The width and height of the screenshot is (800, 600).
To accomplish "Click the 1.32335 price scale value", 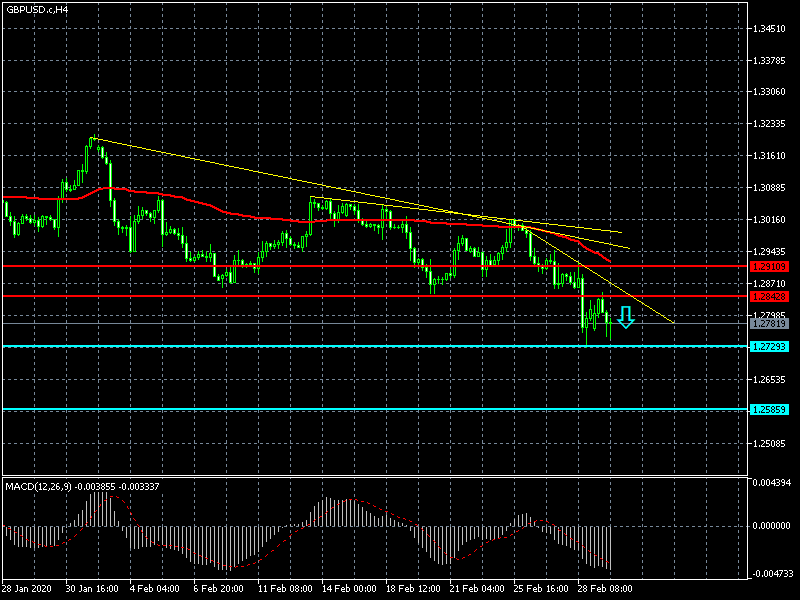I will tap(769, 124).
